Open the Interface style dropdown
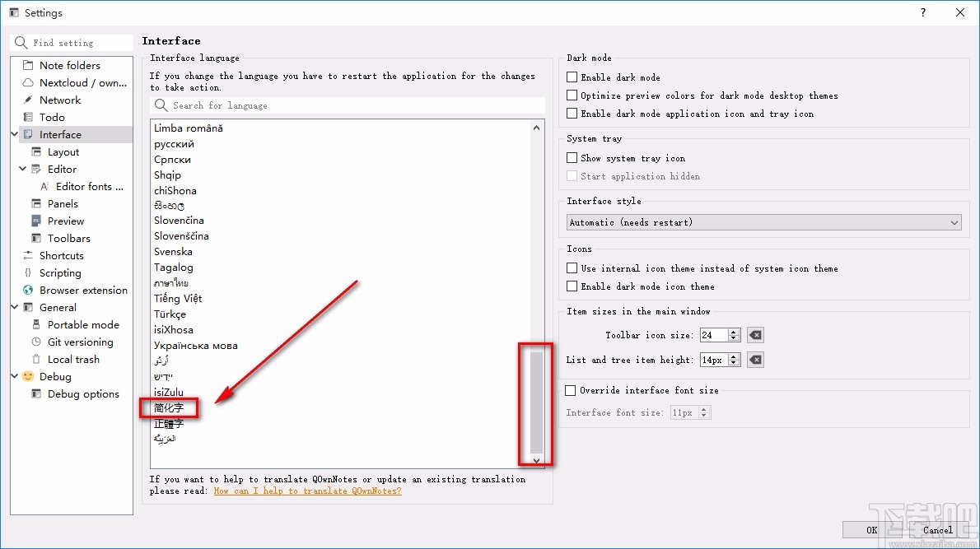Screen dimensions: 980x549 (x=763, y=222)
